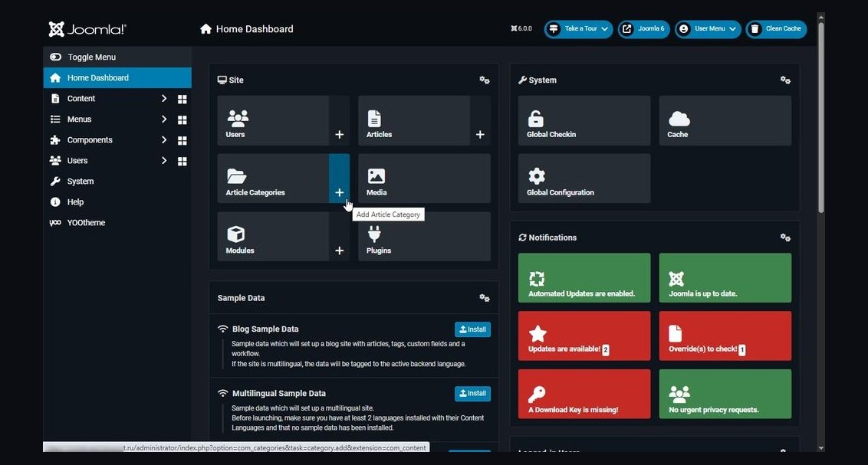Click the page vertical scrollbar

821,117
